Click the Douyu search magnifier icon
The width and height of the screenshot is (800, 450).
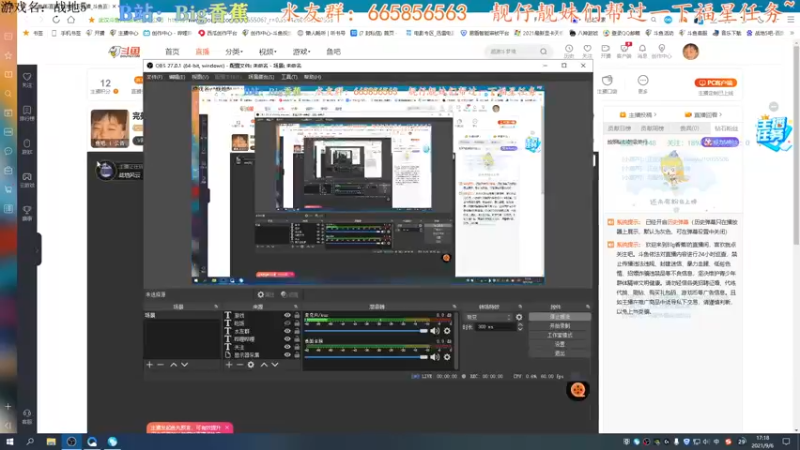[543, 52]
